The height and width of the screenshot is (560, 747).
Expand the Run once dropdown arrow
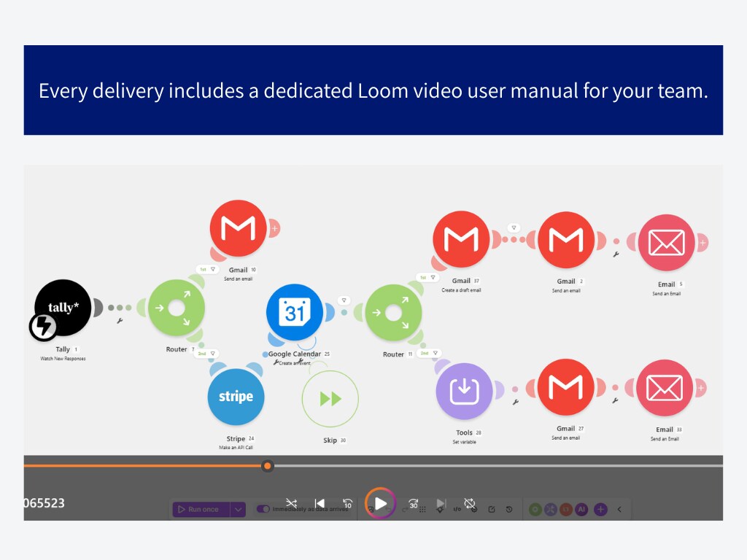coord(239,510)
